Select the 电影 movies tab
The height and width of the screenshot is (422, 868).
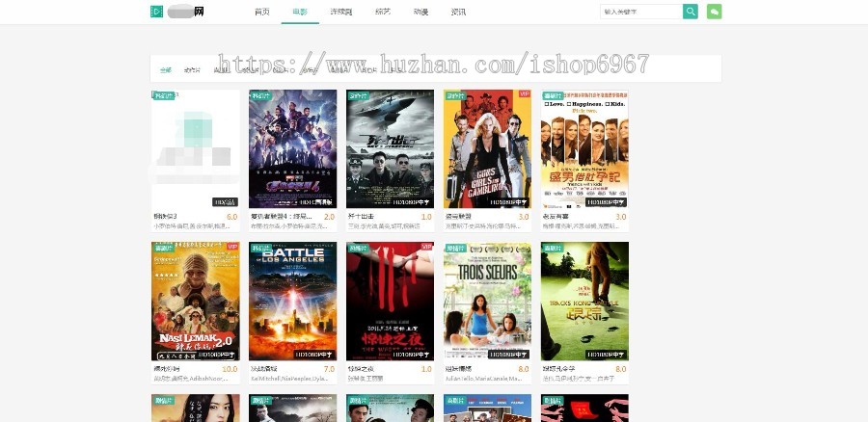click(x=300, y=12)
